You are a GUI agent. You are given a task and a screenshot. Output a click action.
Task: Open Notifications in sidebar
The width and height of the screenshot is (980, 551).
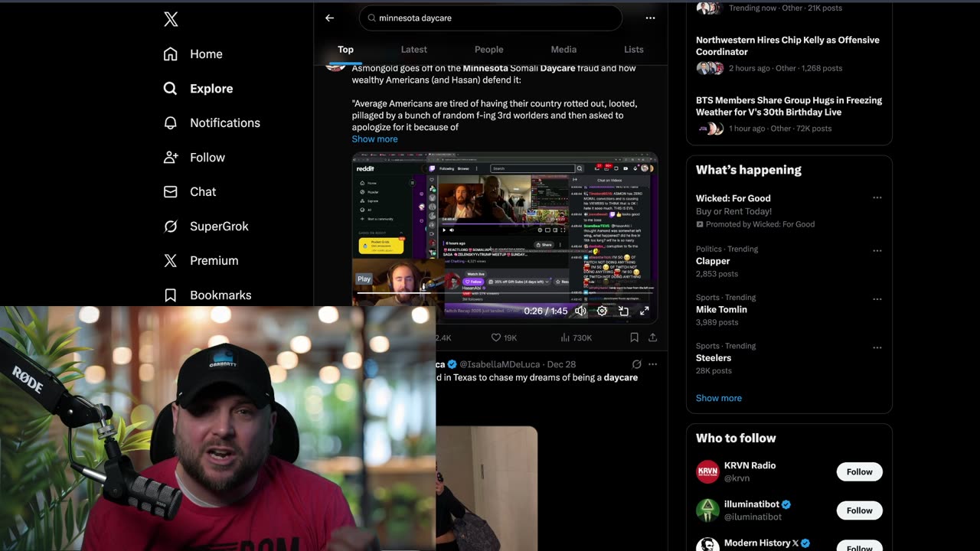pos(212,122)
